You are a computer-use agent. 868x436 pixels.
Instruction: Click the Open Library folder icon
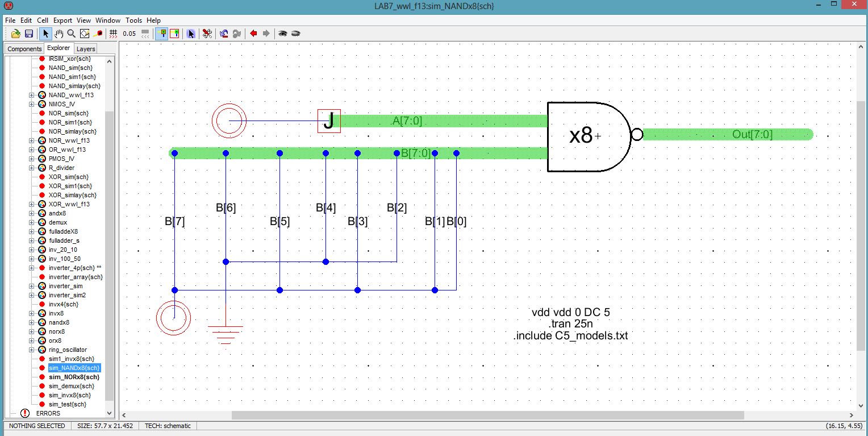(16, 34)
